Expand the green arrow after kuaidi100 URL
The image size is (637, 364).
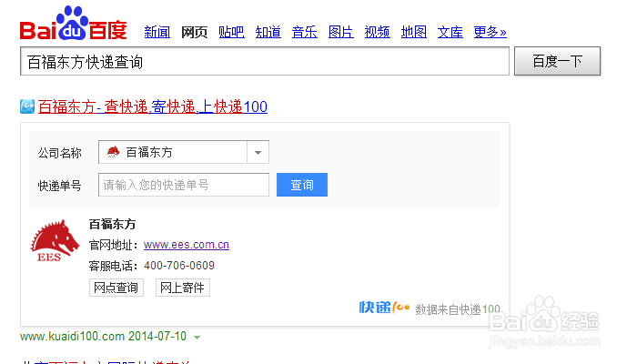click(x=197, y=338)
